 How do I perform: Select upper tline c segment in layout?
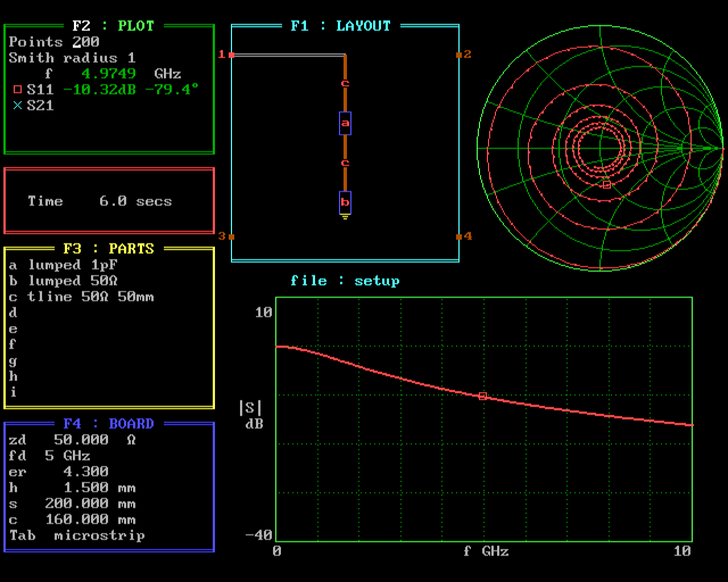[x=345, y=83]
